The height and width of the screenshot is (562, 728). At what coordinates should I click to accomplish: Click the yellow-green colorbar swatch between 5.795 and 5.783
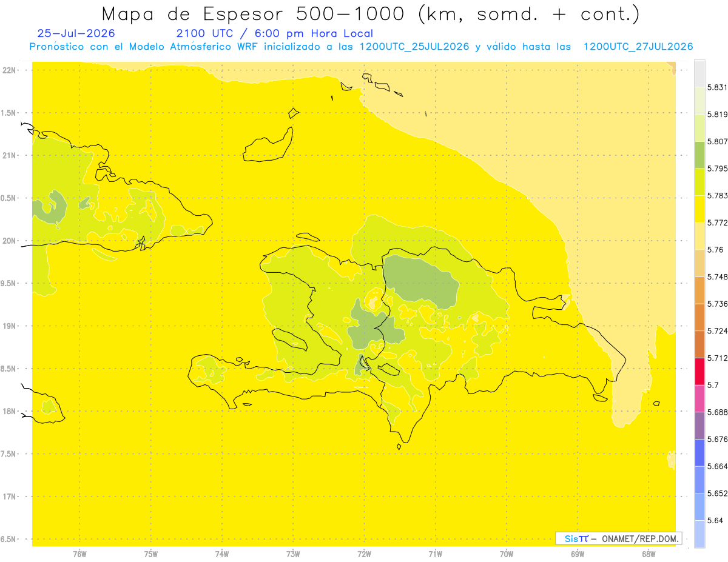[x=699, y=182]
